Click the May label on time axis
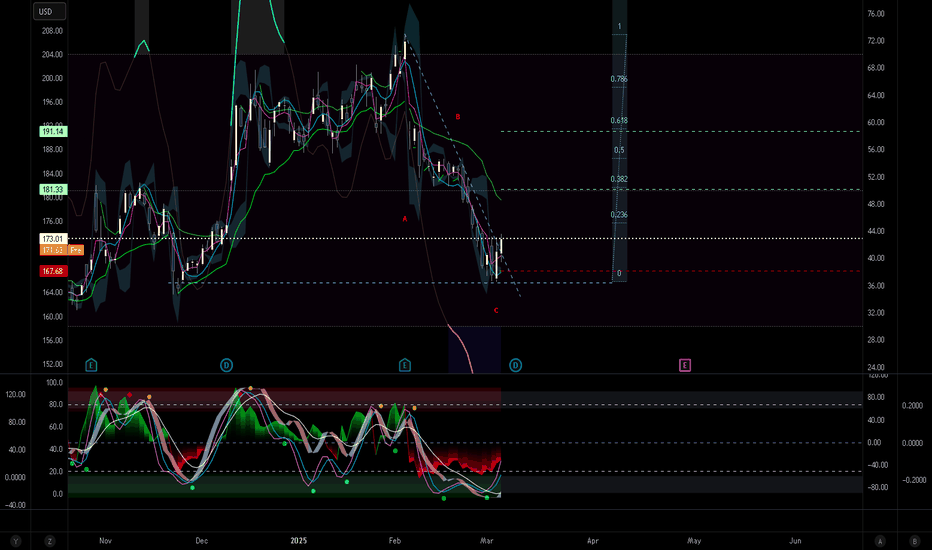Screen dimensions: 932x550 pos(694,541)
